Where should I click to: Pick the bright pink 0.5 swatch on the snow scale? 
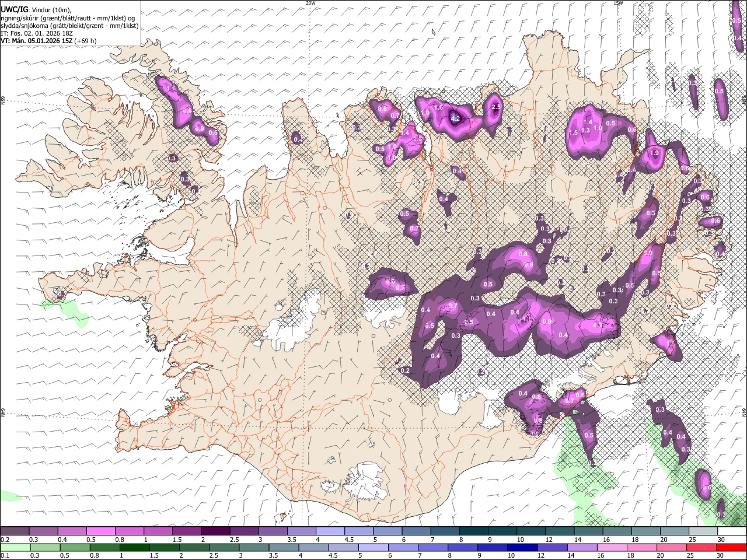[x=100, y=531]
